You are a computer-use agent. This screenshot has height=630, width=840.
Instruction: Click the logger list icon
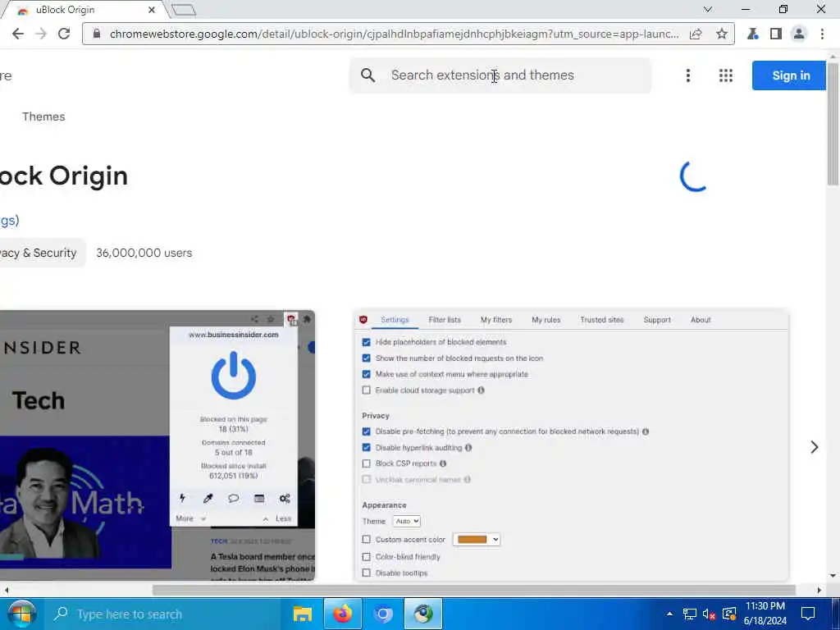pos(259,498)
